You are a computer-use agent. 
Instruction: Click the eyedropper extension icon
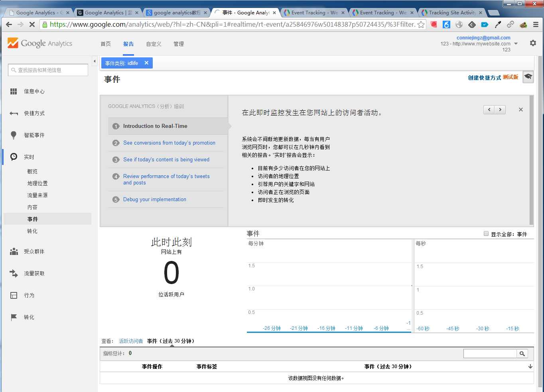pos(498,25)
